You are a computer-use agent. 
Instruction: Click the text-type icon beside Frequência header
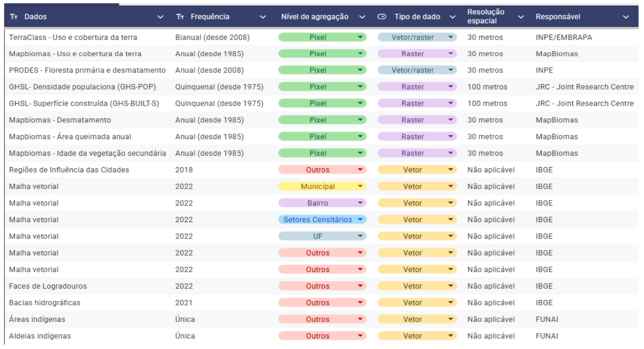tap(180, 17)
